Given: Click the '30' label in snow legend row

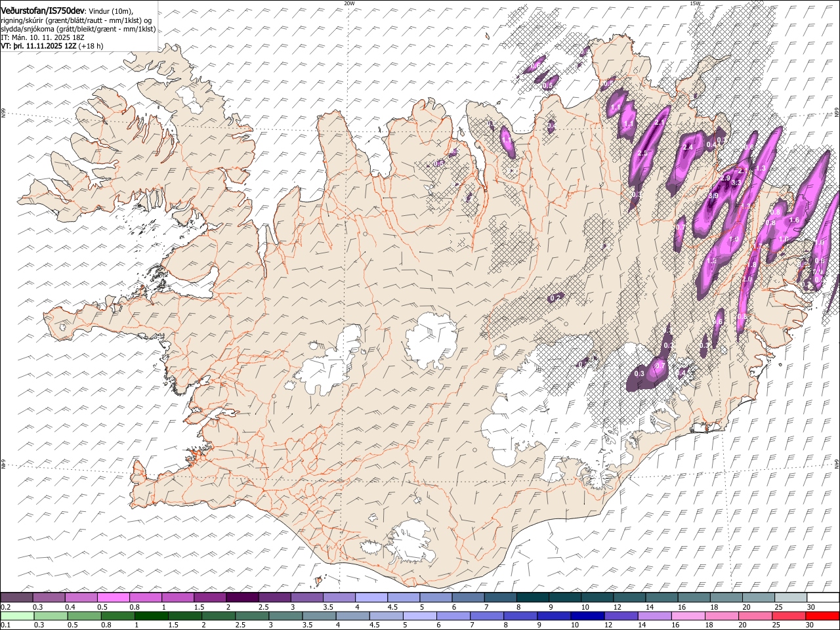Looking at the screenshot, I should point(810,607).
